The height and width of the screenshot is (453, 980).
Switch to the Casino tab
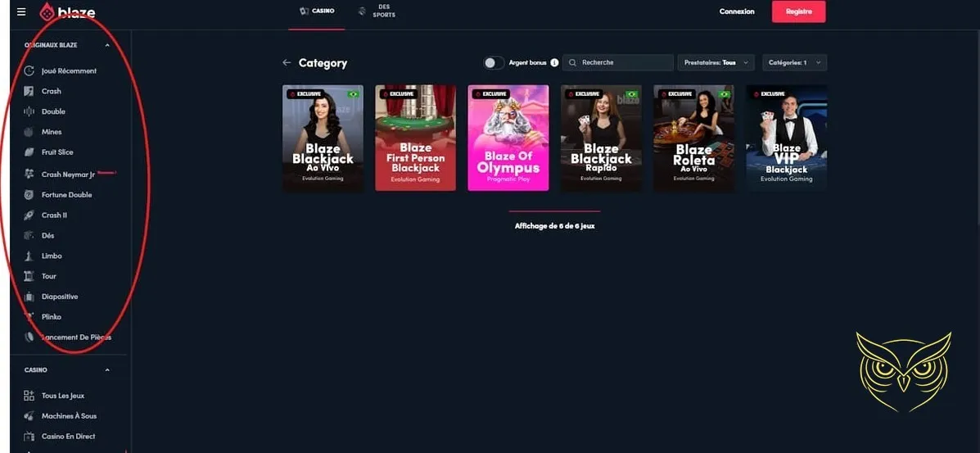click(x=317, y=11)
